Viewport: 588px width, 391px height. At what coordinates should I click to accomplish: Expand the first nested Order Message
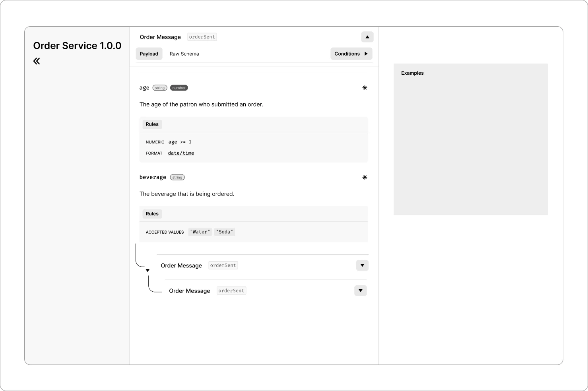(362, 265)
